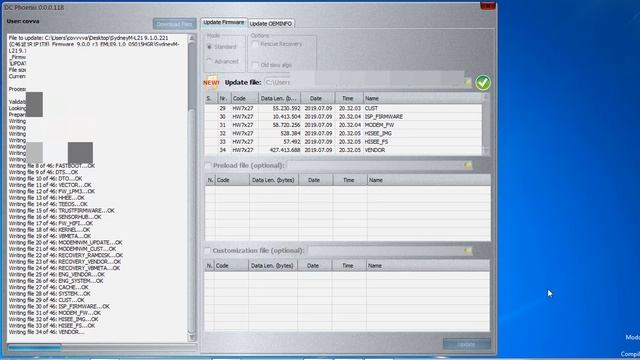Select the VENDOR row in firmware table
This screenshot has height=360, width=640.
[x=343, y=150]
